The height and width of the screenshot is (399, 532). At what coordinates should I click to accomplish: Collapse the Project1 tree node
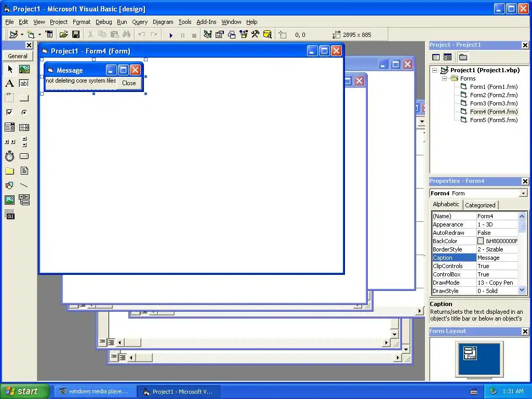[x=435, y=70]
